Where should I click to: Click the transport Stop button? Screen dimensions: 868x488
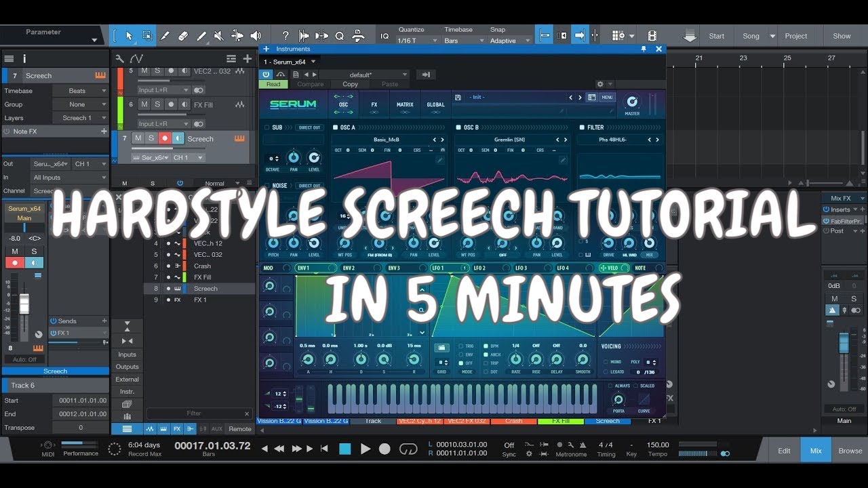(x=345, y=449)
